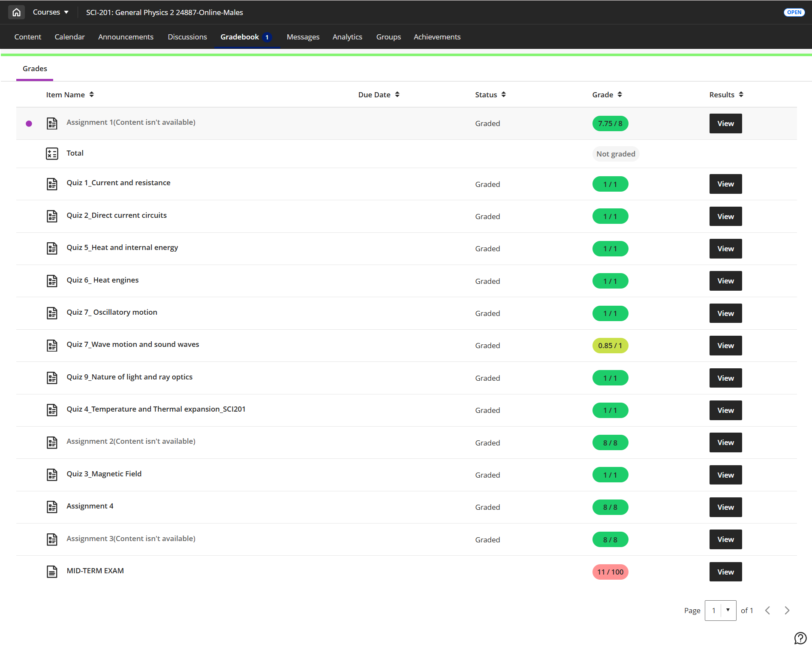Click the Assignment 3 document icon
Image resolution: width=812 pixels, height=656 pixels.
pos(52,539)
